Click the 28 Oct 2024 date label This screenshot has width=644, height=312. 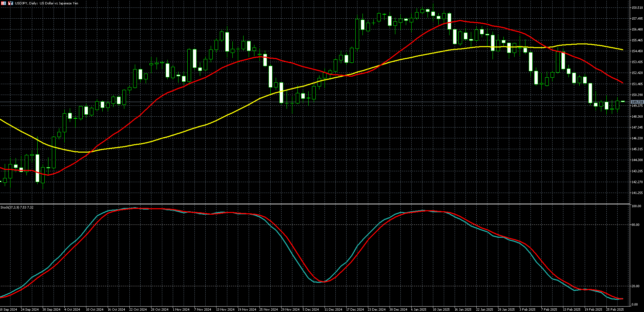(160, 310)
